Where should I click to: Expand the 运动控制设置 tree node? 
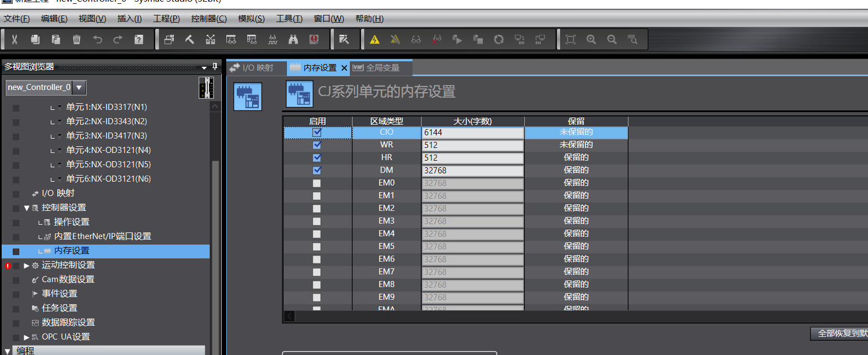[x=26, y=266]
